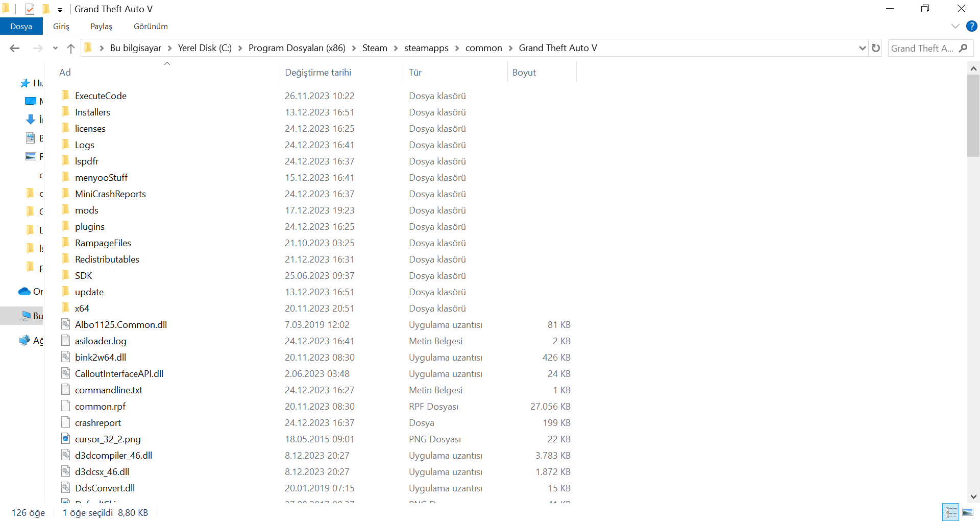980x521 pixels.
Task: Select the Network icon in the sidebar
Action: coord(24,340)
